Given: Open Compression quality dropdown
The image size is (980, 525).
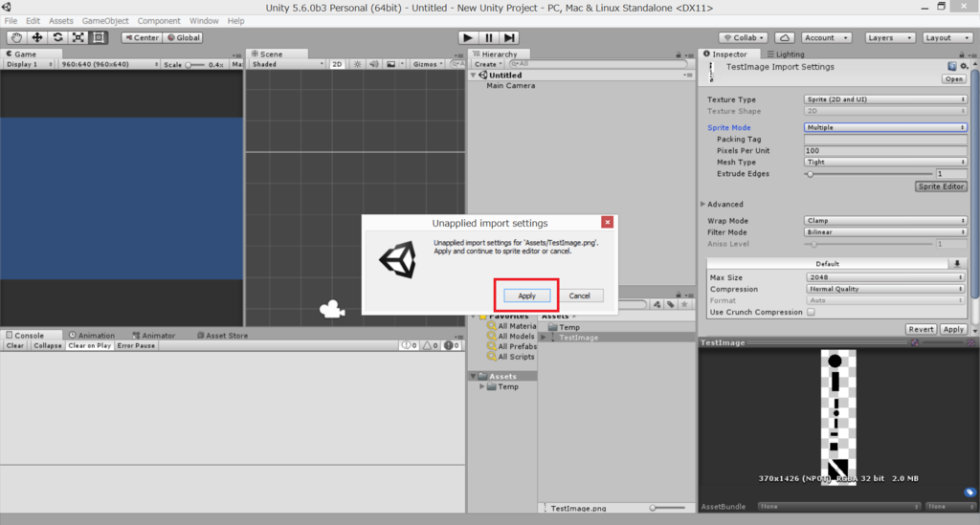Looking at the screenshot, I should (x=885, y=289).
